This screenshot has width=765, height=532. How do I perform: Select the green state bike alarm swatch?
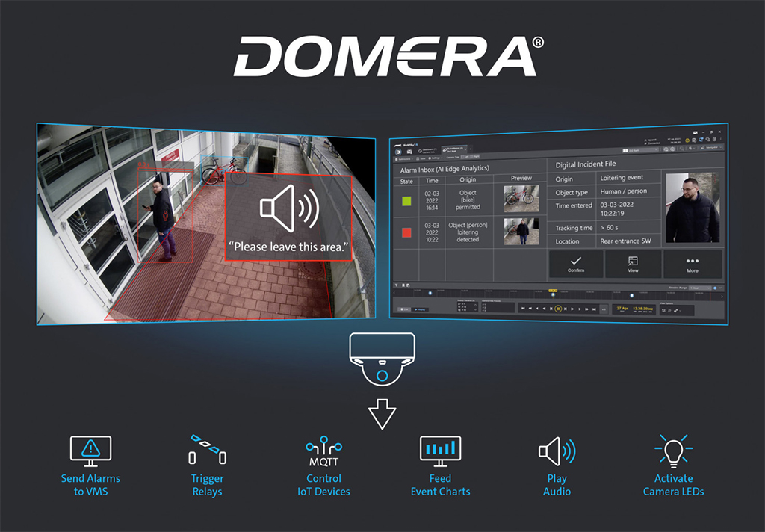[x=406, y=200]
